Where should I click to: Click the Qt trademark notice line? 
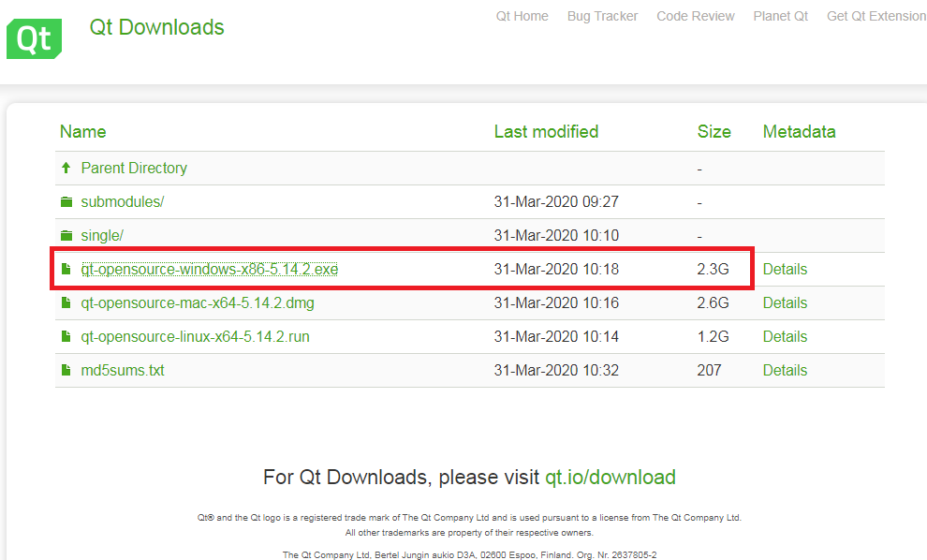pyautogui.click(x=469, y=518)
